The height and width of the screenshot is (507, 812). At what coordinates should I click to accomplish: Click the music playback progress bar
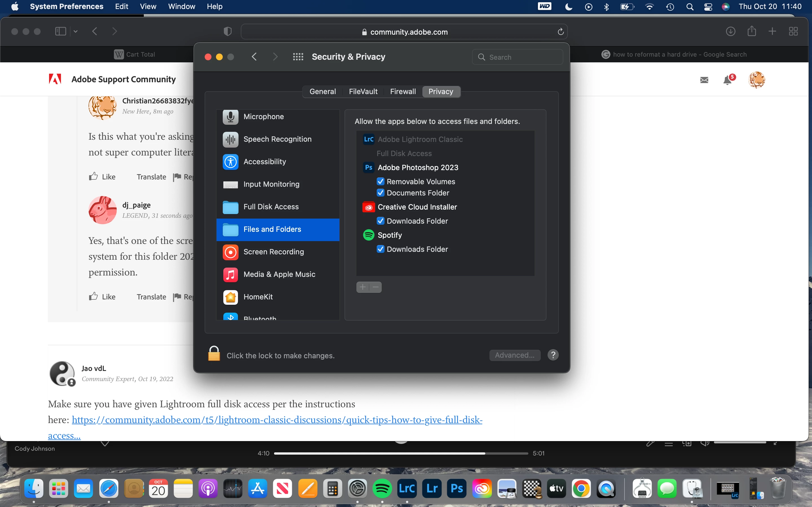coord(401,453)
